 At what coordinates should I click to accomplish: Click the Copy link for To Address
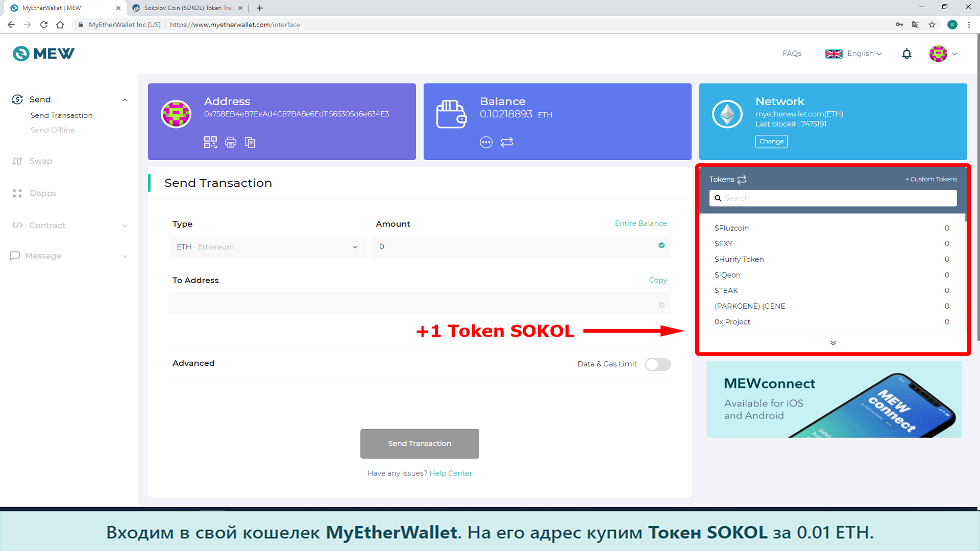point(658,280)
